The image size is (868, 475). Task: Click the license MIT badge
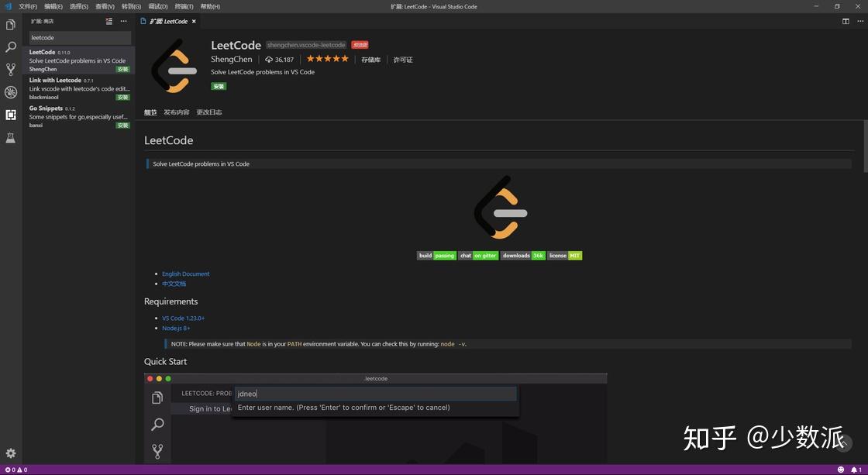coord(565,255)
